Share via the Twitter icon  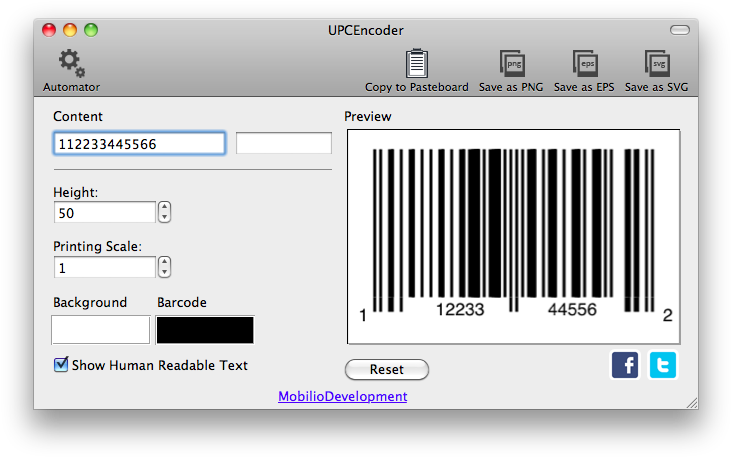[x=662, y=365]
